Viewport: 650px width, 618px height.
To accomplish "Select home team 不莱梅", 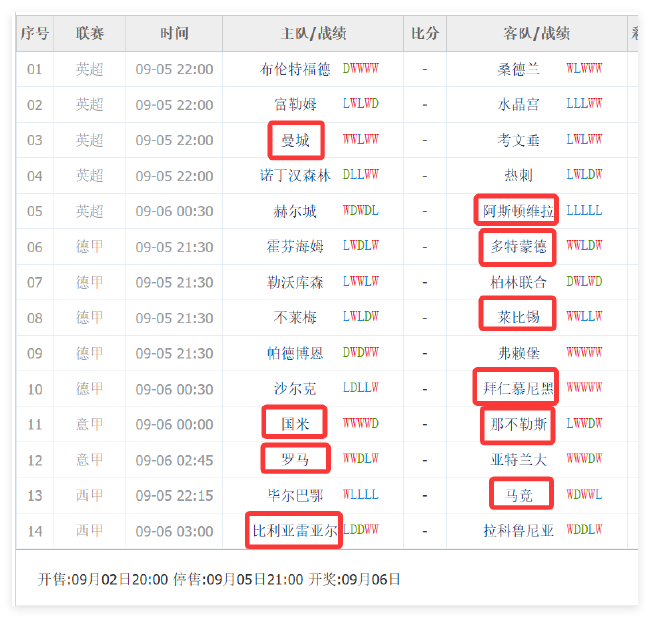I will click(295, 318).
